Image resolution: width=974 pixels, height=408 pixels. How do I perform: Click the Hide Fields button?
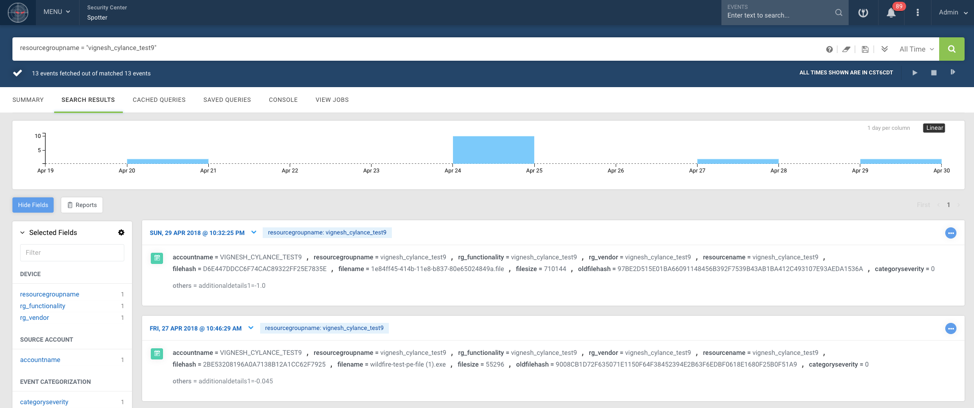[33, 205]
